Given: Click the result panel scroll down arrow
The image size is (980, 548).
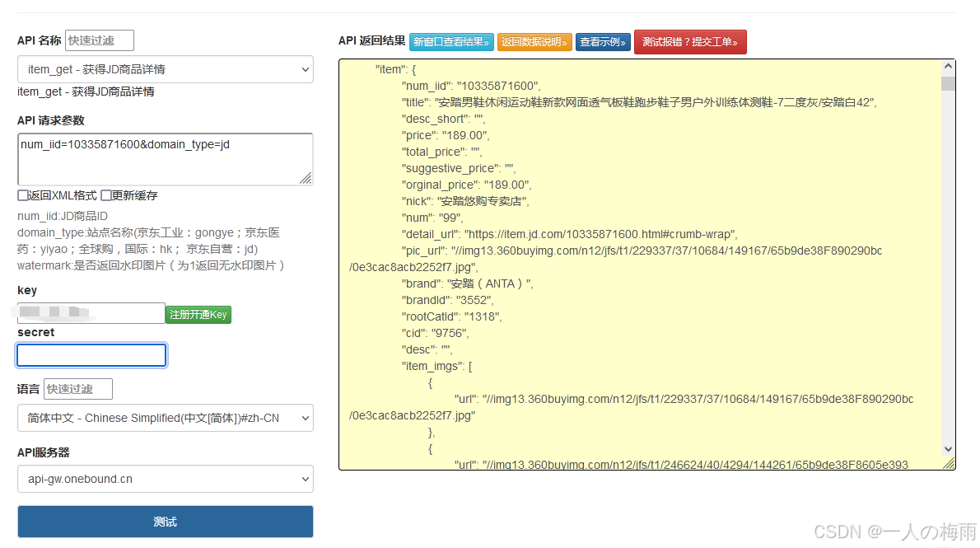Looking at the screenshot, I should coord(948,448).
